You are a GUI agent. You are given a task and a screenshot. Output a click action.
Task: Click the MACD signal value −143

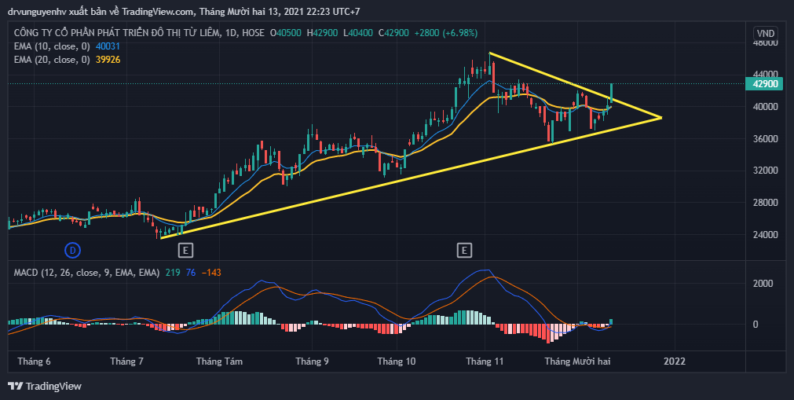point(211,272)
